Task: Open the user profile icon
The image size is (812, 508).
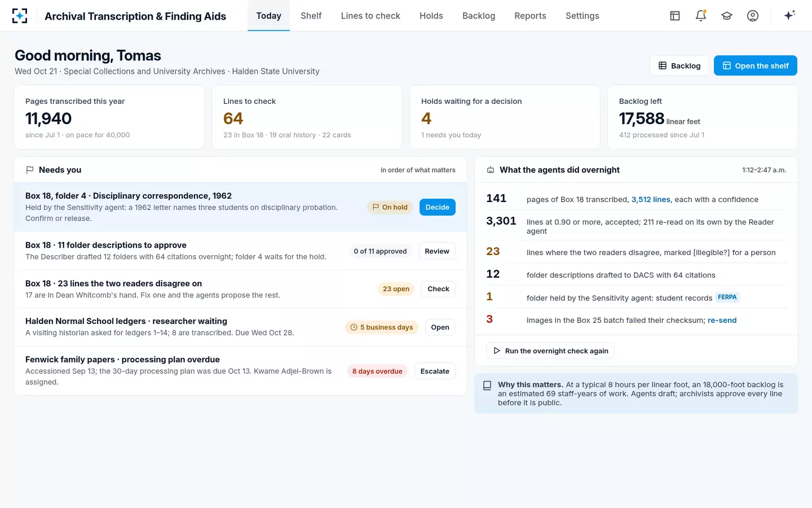Action: (753, 16)
